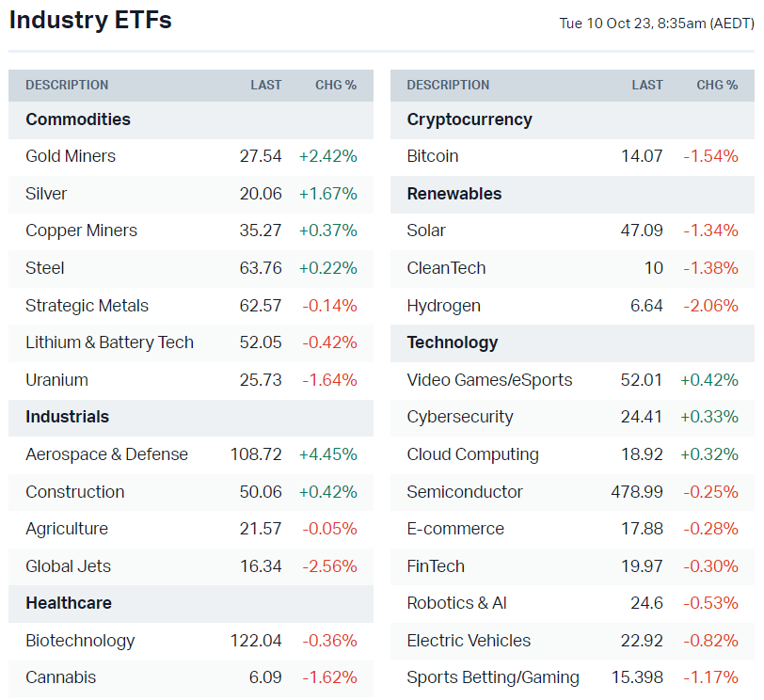Click the left table's DESCRIPTION header
The height and width of the screenshot is (700, 764).
(67, 85)
